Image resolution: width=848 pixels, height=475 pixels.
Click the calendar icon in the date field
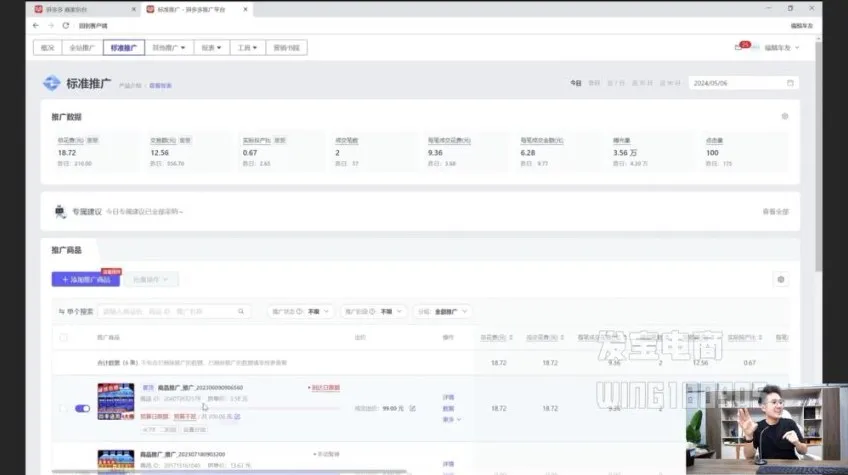(790, 83)
